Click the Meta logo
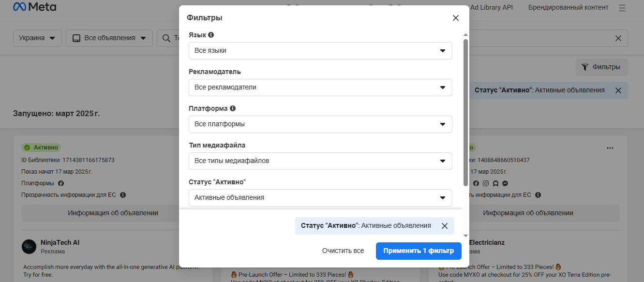The image size is (644, 282). 34,7
